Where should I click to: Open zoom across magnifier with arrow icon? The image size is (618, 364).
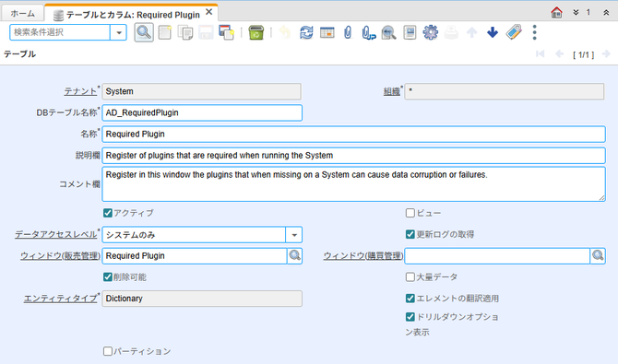click(x=388, y=32)
